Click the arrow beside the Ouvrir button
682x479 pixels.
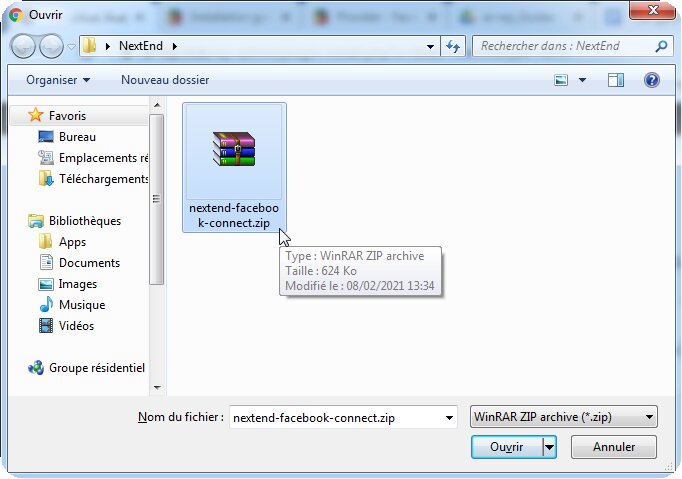[549, 447]
